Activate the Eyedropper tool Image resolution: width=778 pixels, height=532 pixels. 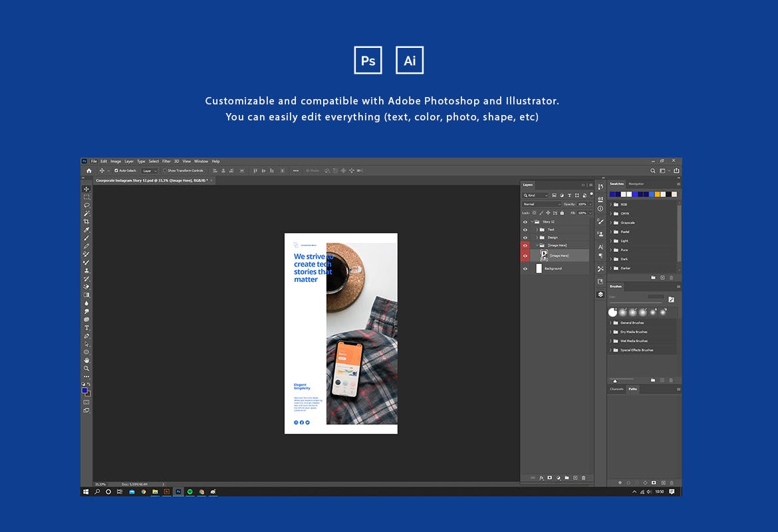(x=86, y=230)
